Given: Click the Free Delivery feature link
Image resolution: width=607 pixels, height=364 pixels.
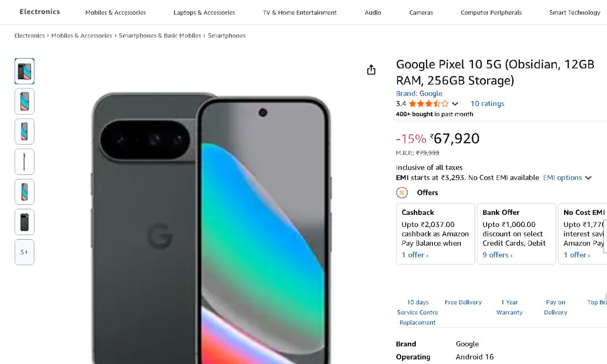Looking at the screenshot, I should click(x=463, y=302).
